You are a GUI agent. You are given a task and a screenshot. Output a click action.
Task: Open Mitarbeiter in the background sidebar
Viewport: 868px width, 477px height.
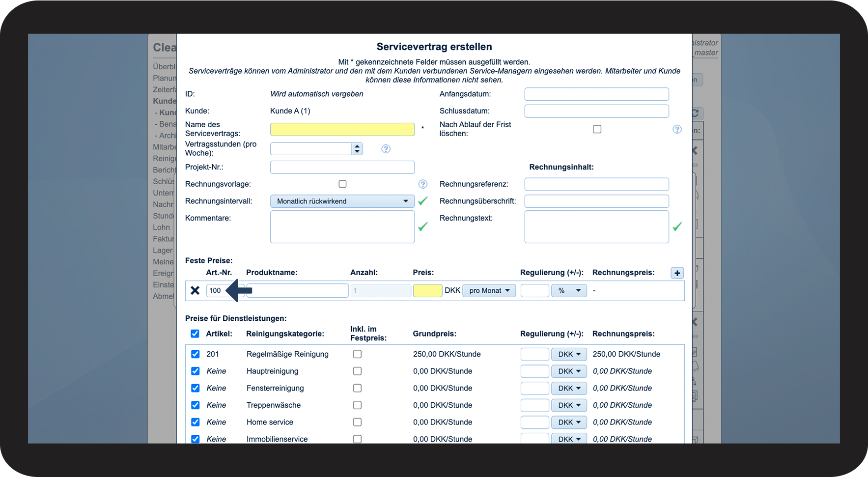pos(164,147)
